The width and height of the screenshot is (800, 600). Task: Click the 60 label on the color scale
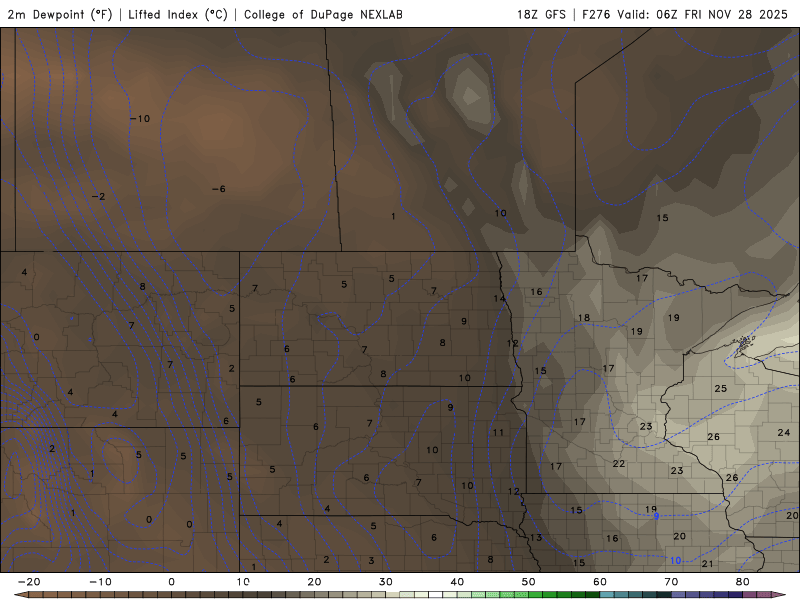(x=600, y=582)
